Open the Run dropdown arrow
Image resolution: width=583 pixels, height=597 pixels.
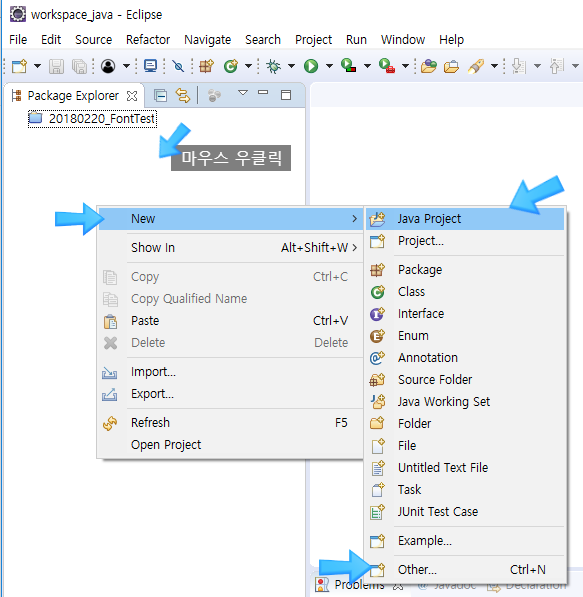tap(329, 66)
